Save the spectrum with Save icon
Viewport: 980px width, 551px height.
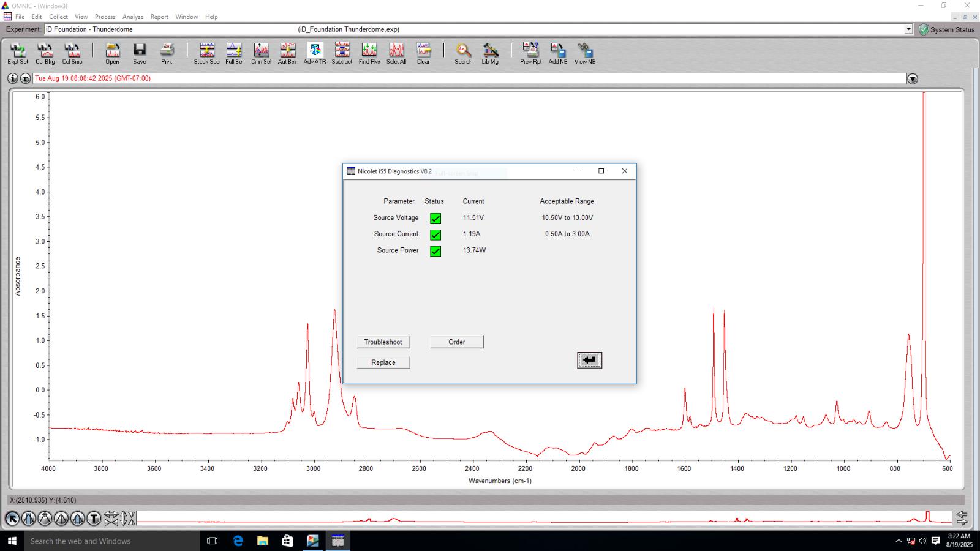pos(140,53)
